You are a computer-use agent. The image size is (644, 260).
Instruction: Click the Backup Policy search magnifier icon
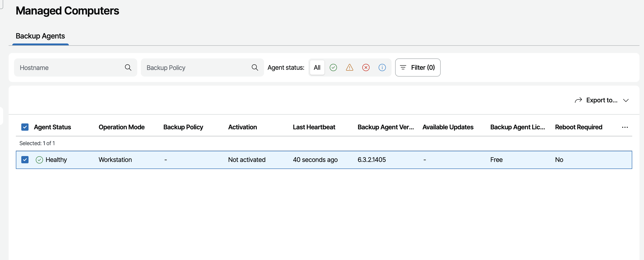(x=255, y=67)
